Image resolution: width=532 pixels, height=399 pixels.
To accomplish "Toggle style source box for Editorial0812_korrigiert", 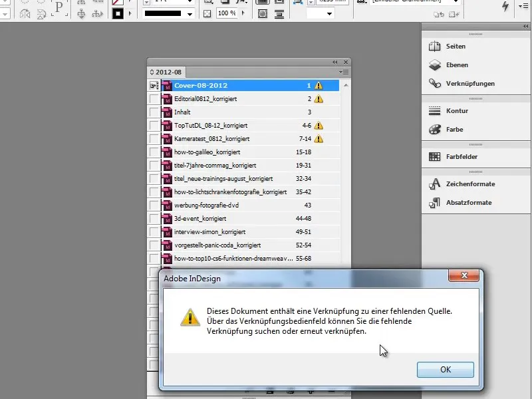I will point(154,98).
